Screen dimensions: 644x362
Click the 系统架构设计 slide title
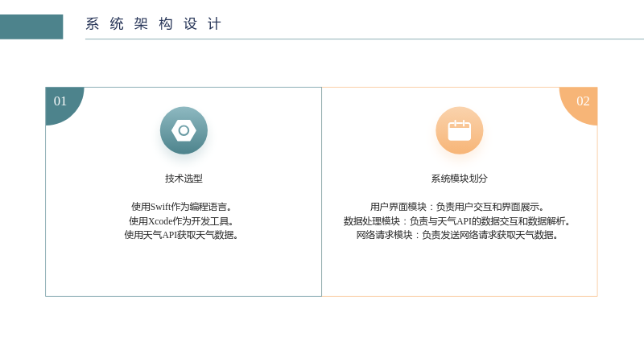coord(154,24)
